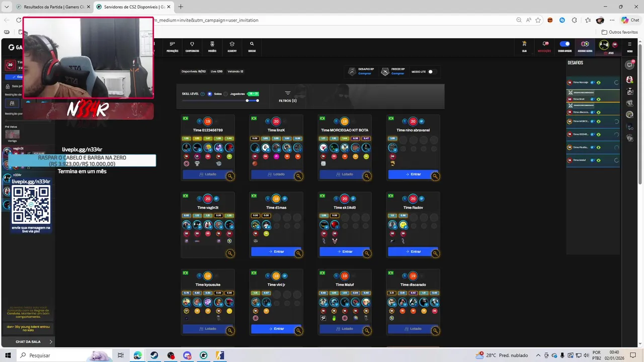Open Windows Start menu
Image resolution: width=644 pixels, height=362 pixels.
(x=8, y=355)
